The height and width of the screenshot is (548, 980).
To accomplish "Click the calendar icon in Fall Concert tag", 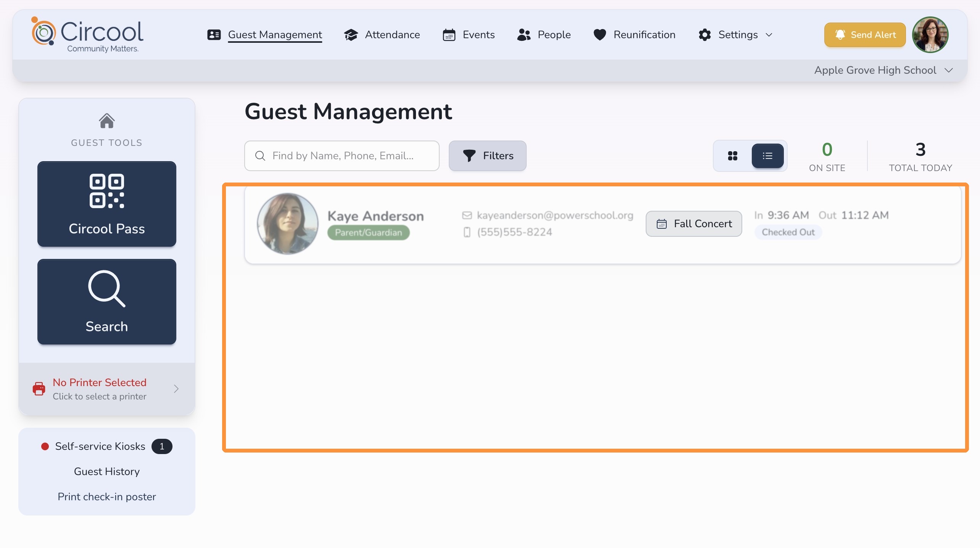I will 661,224.
